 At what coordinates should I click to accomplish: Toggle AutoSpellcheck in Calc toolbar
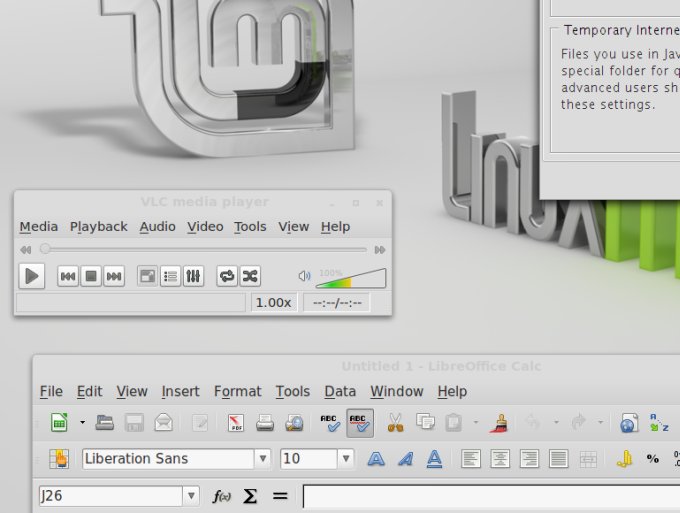(360, 423)
